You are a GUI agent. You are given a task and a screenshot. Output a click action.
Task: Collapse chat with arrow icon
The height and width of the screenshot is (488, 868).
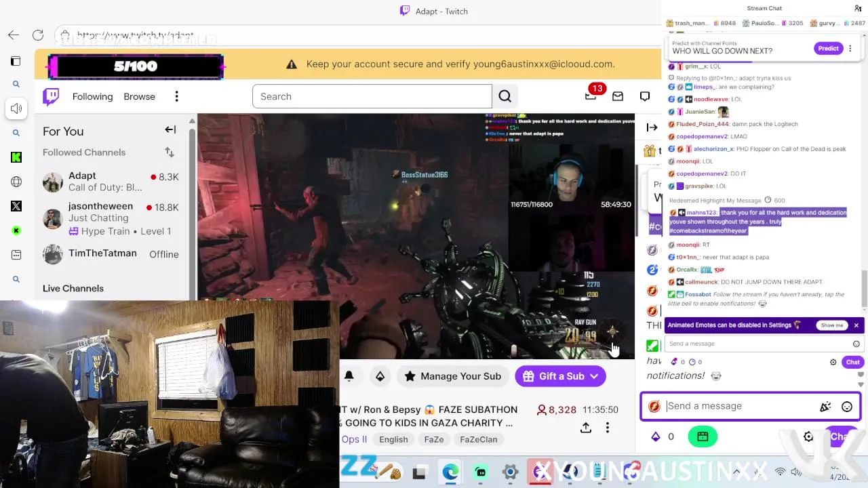coord(652,127)
